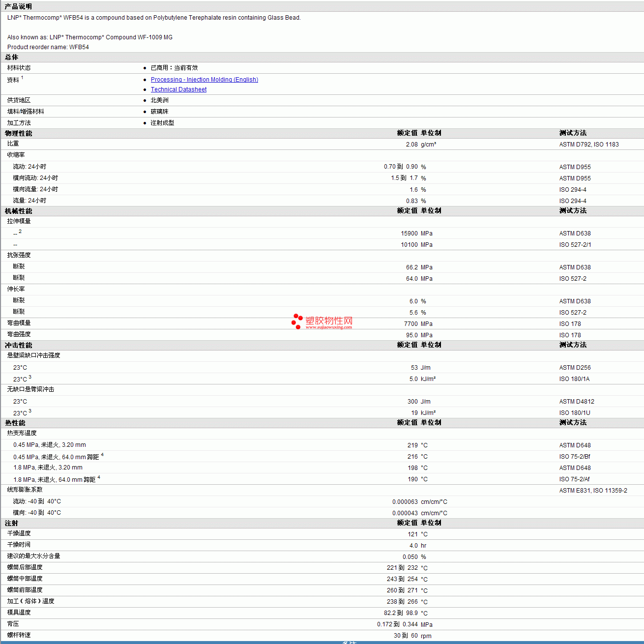This screenshot has height=644, width=644.
Task: Click the ISO 75-2/Bf test method
Action: click(575, 457)
